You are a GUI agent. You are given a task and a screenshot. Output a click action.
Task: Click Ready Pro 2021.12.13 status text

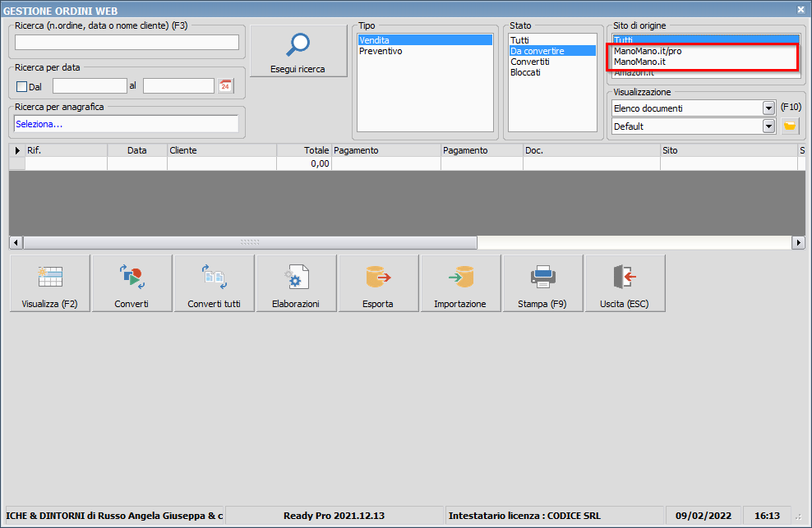coord(334,516)
